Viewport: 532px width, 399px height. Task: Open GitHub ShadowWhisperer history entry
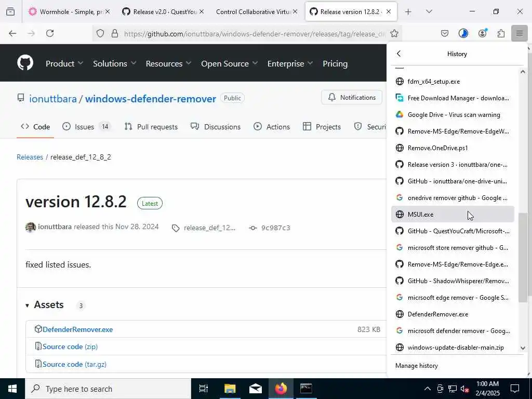453,281
